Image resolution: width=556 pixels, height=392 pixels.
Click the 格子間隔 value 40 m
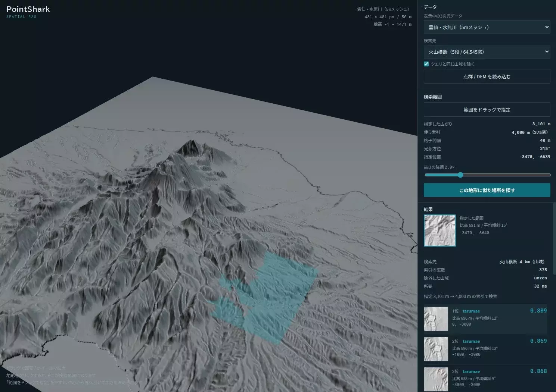tap(545, 141)
